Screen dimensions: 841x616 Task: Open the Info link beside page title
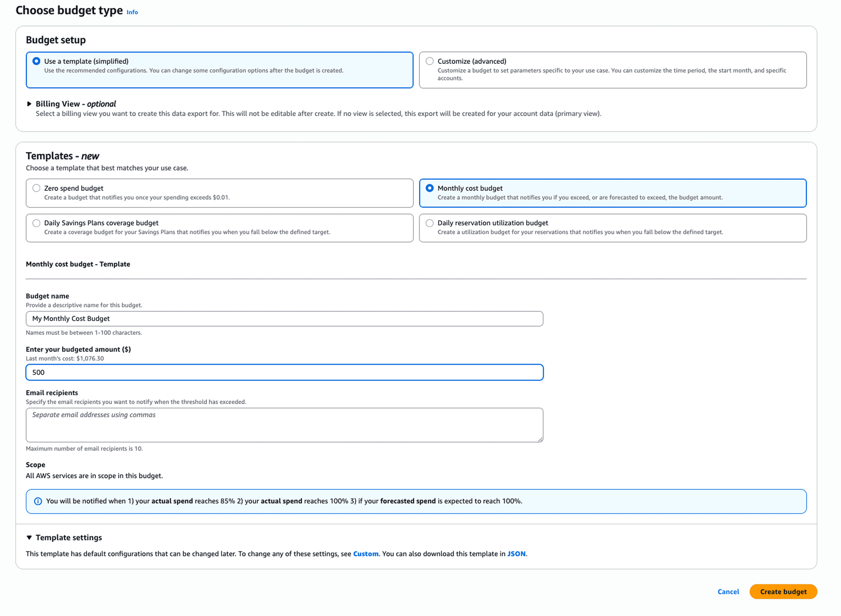tap(132, 12)
